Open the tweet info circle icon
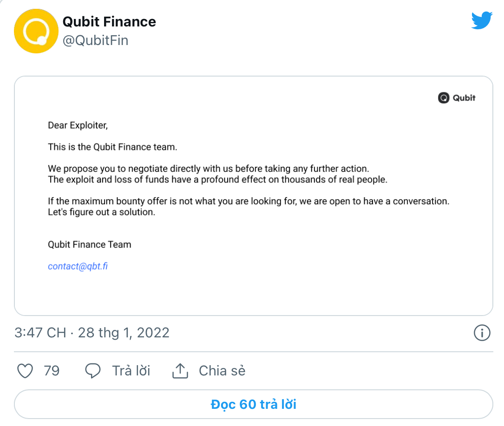The image size is (504, 426). (x=482, y=333)
